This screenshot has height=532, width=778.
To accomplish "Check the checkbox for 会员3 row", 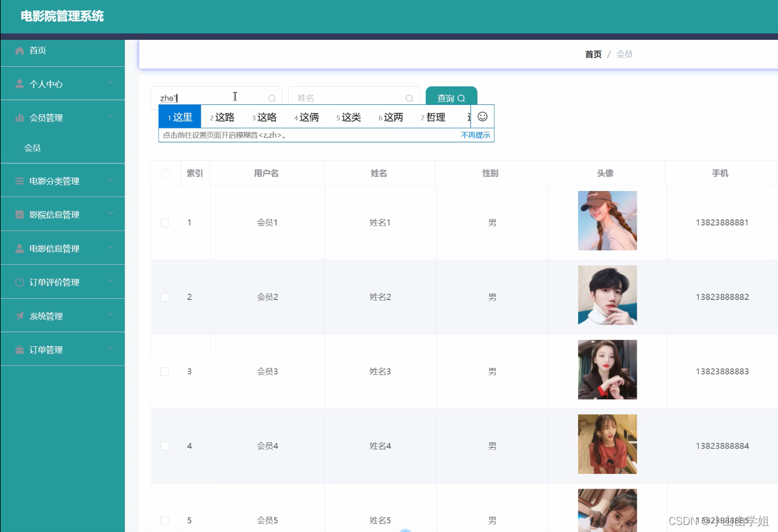I will point(165,371).
